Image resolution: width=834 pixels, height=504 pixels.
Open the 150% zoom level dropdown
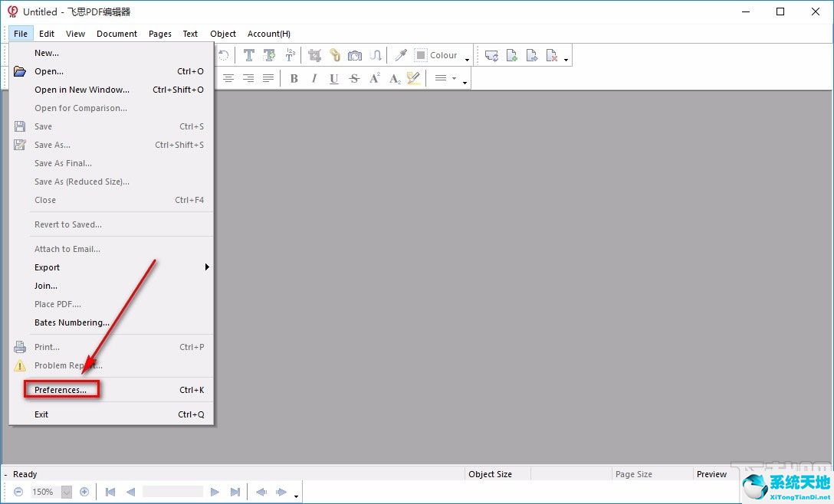[67, 492]
